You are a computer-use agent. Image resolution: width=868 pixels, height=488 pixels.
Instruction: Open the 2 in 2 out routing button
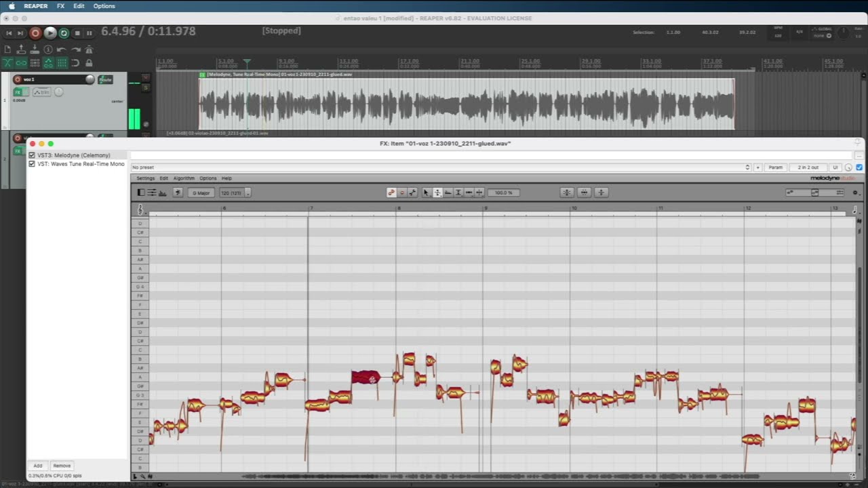coord(808,167)
